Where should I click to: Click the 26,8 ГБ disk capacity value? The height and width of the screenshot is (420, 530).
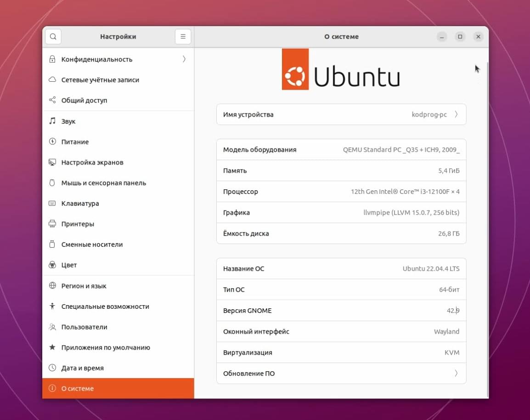(449, 234)
